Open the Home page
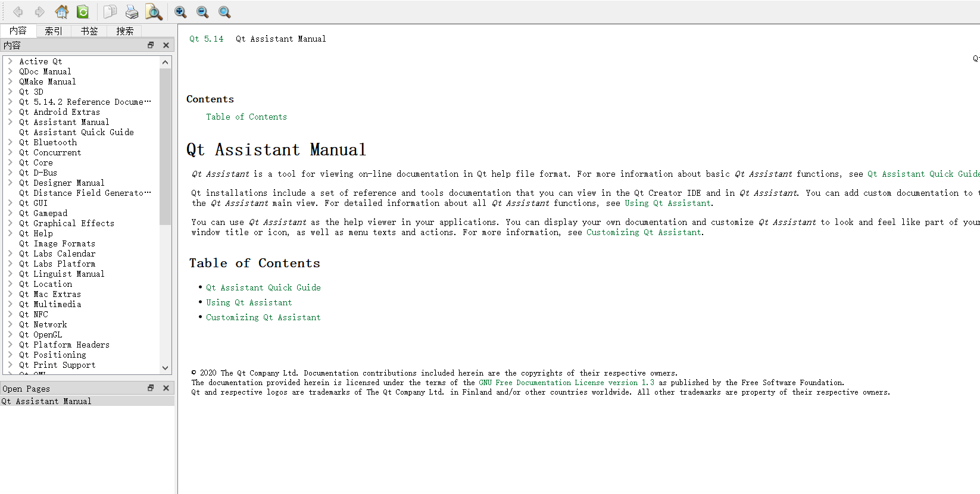The height and width of the screenshot is (494, 980). pyautogui.click(x=61, y=12)
